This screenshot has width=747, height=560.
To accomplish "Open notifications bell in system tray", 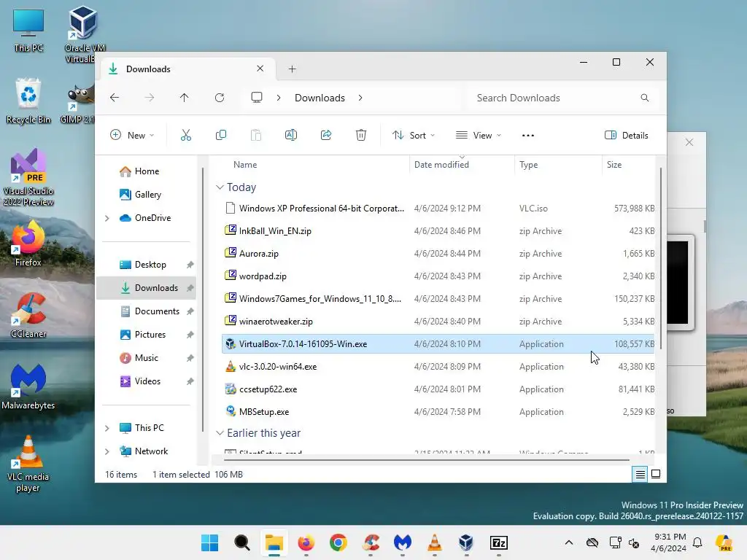I will [x=697, y=542].
